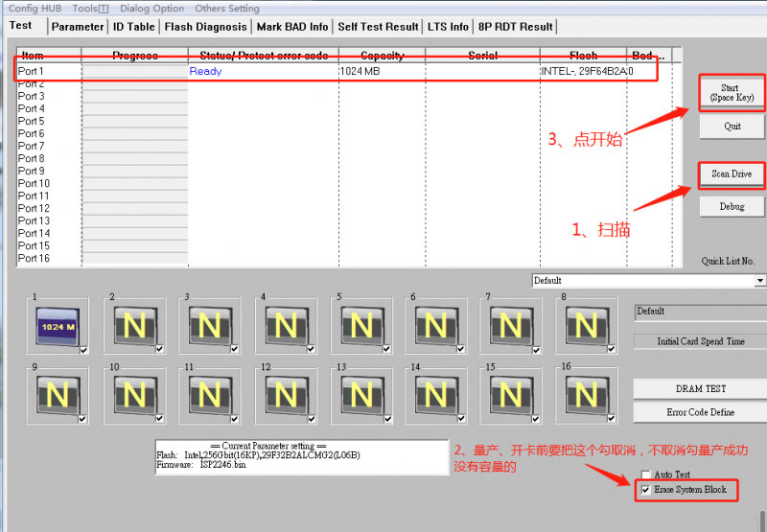767x532 pixels.
Task: Switch to the Parameter tab
Action: click(78, 27)
